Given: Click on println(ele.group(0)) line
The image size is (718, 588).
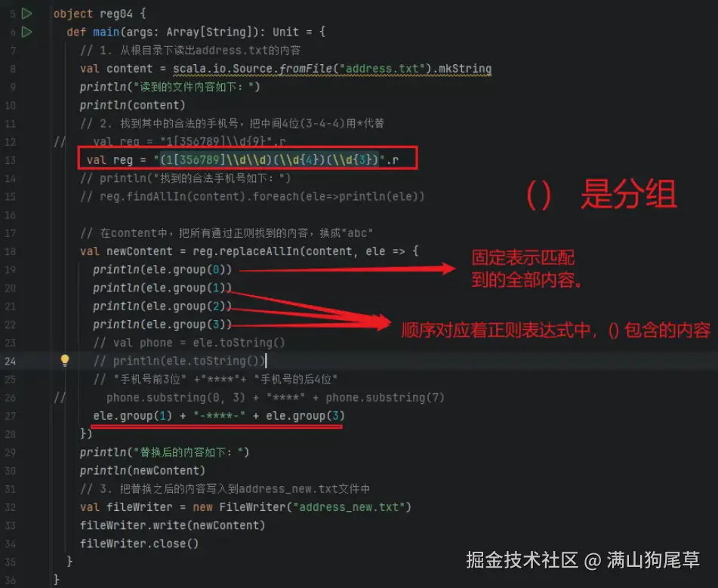Looking at the screenshot, I should tap(162, 269).
